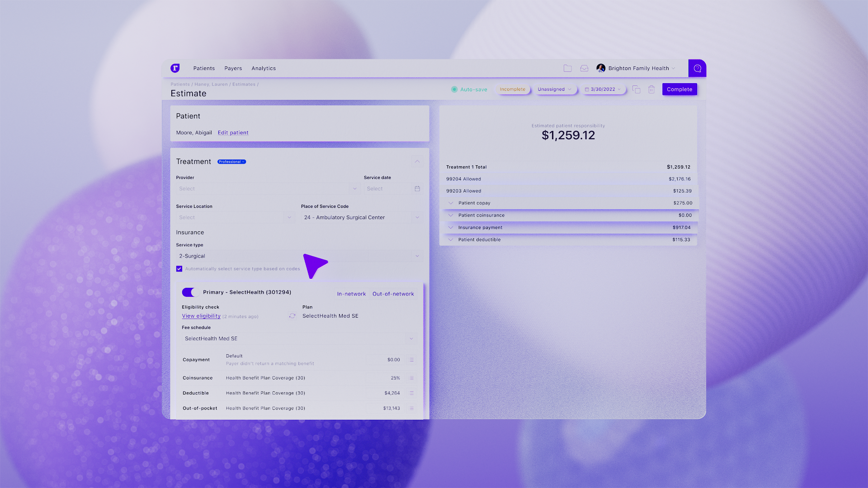Click the 99204 Allowed row

568,179
